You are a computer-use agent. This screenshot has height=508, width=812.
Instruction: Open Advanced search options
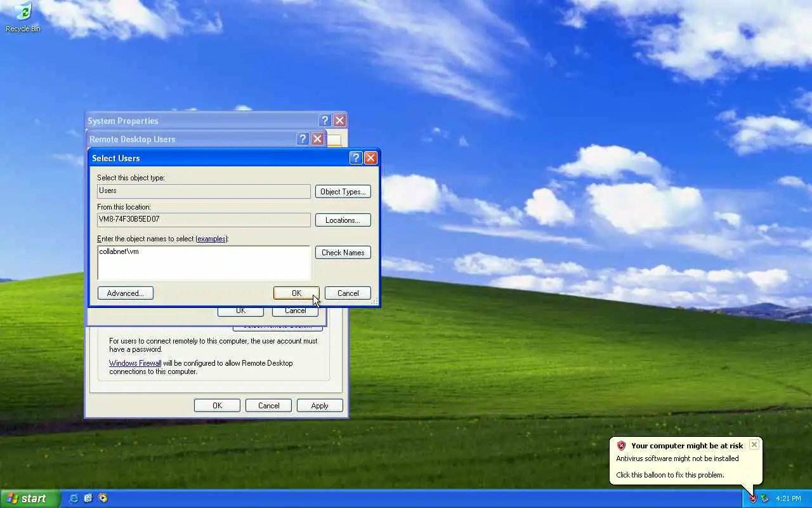[x=125, y=293]
